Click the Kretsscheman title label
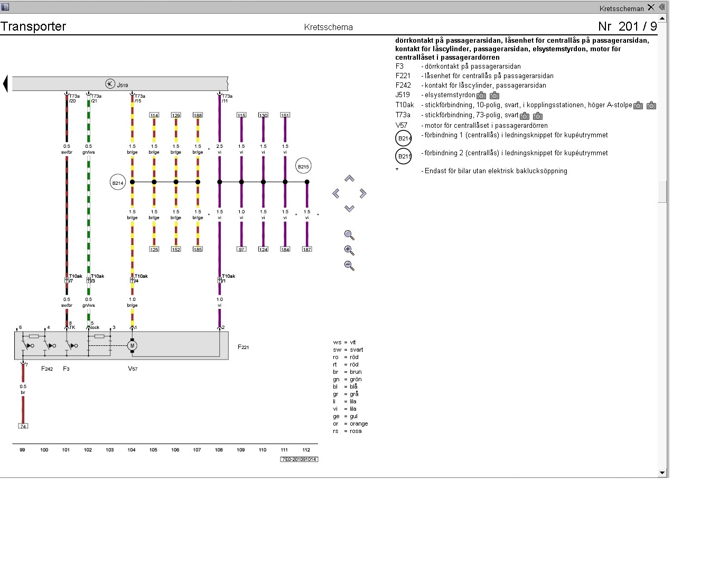 (x=621, y=8)
